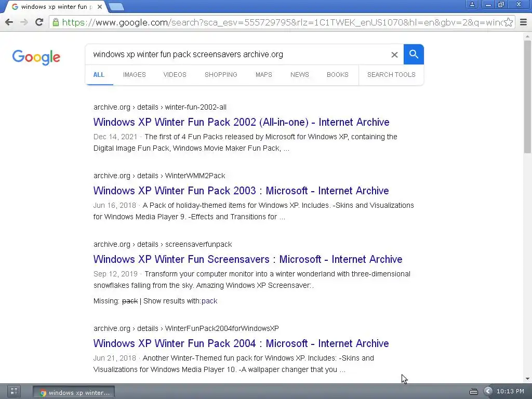
Task: Click the date Sep 12, 2019
Action: [115, 274]
